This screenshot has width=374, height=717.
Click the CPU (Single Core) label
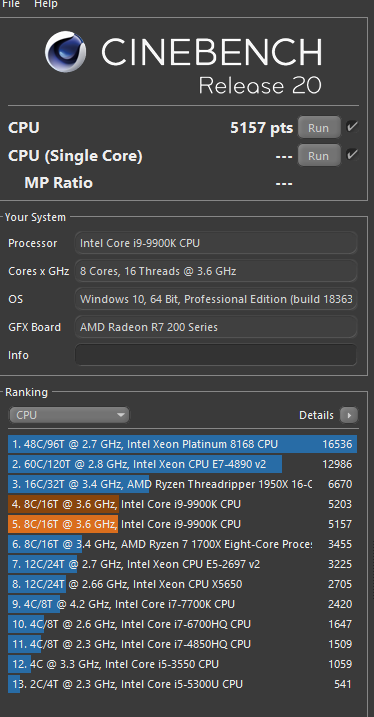click(75, 156)
